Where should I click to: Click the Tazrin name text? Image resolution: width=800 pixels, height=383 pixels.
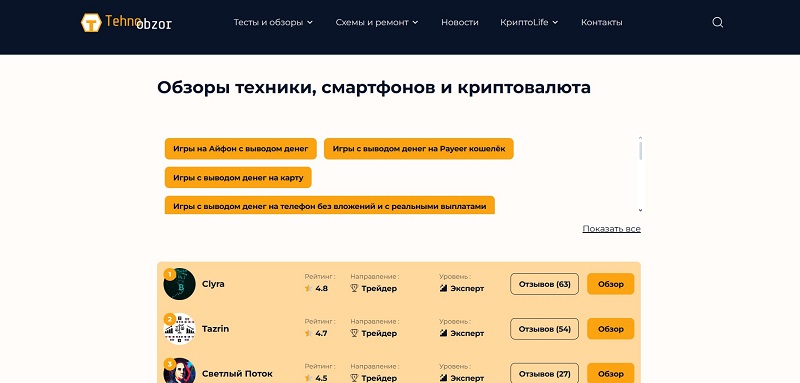click(x=215, y=329)
